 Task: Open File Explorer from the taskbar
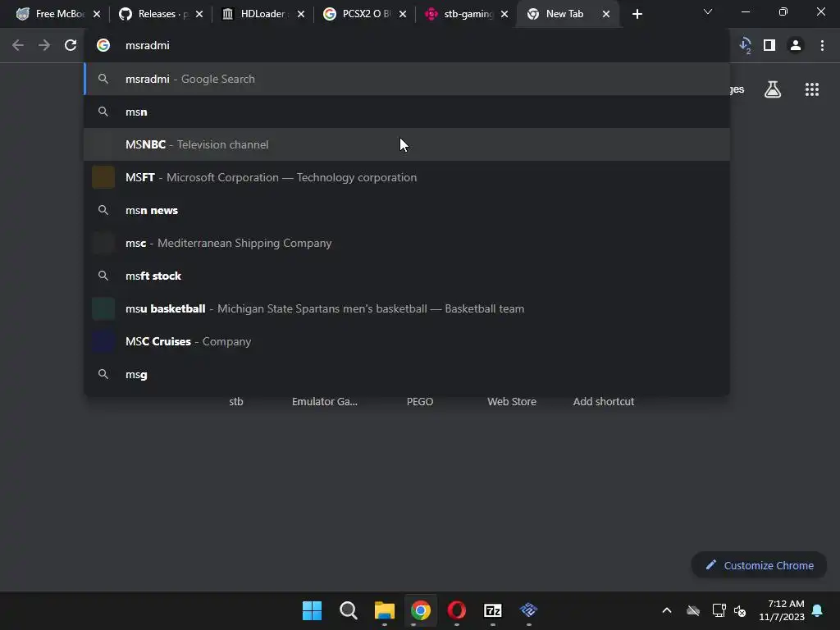coord(384,610)
